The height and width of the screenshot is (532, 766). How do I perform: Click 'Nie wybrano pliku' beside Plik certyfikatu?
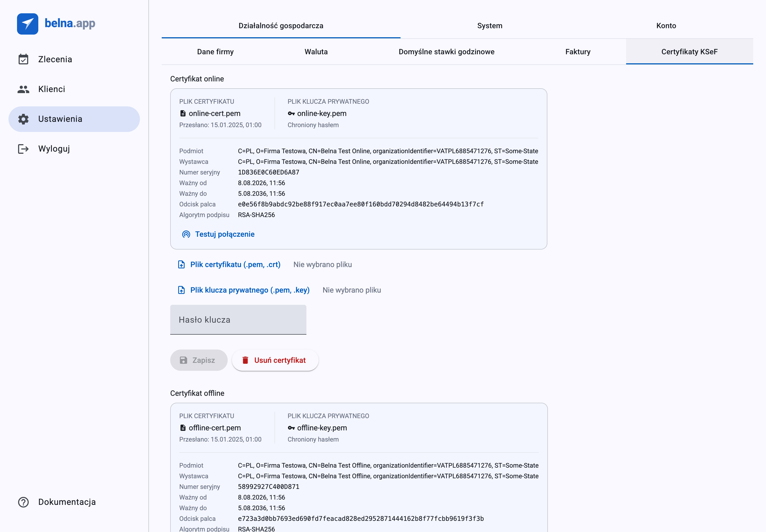coord(323,265)
